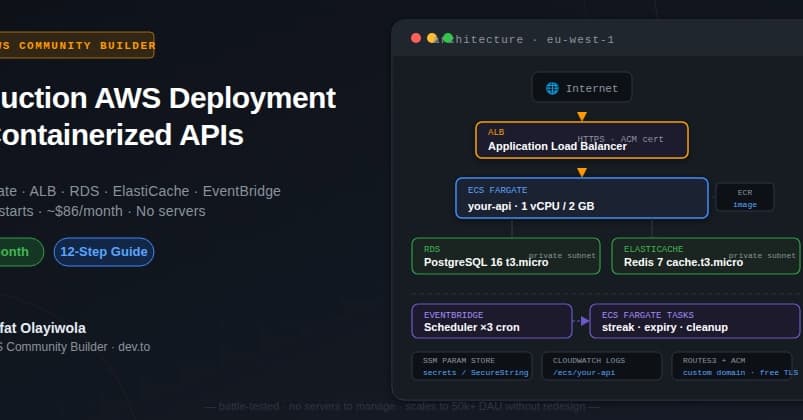Click 'EventBridge' in the subtitle line
The height and width of the screenshot is (420, 803).
point(242,191)
